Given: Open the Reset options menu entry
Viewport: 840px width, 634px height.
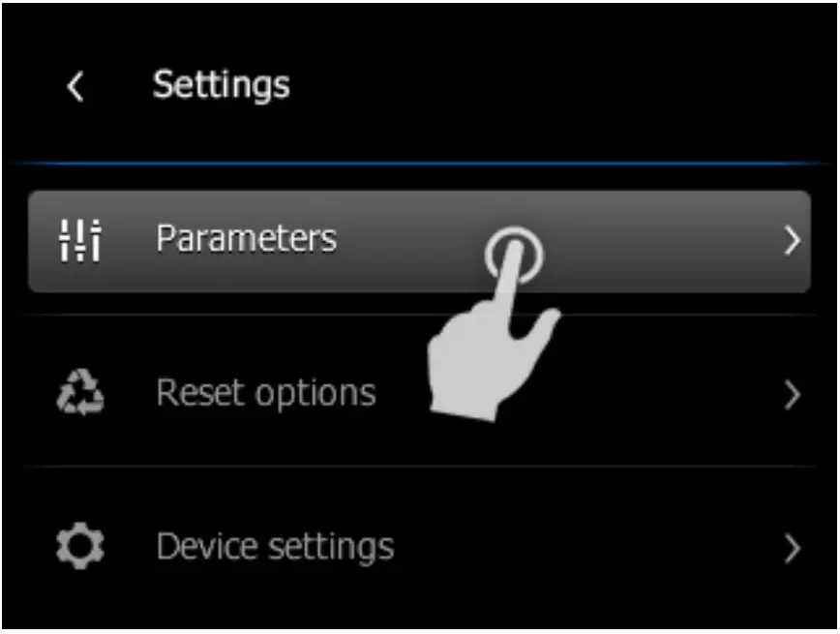Looking at the screenshot, I should 265,393.
